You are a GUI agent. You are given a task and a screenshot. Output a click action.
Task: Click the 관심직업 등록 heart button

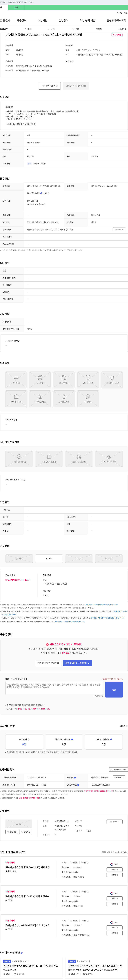pos(49,86)
